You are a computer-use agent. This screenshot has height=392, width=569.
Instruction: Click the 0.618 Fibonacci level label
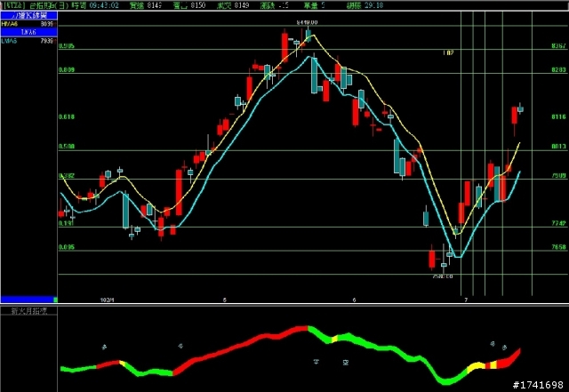[x=67, y=116]
